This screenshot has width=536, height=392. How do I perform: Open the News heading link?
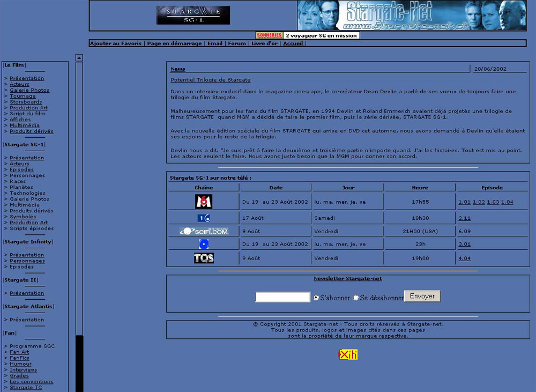(x=178, y=69)
